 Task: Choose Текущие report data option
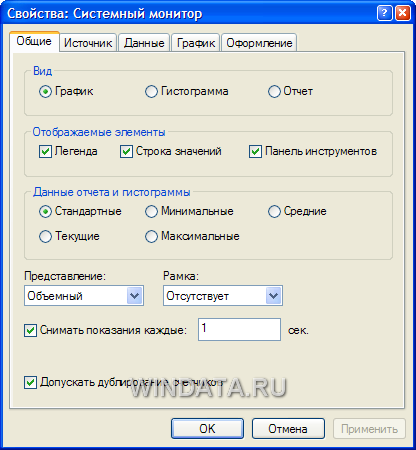point(45,236)
